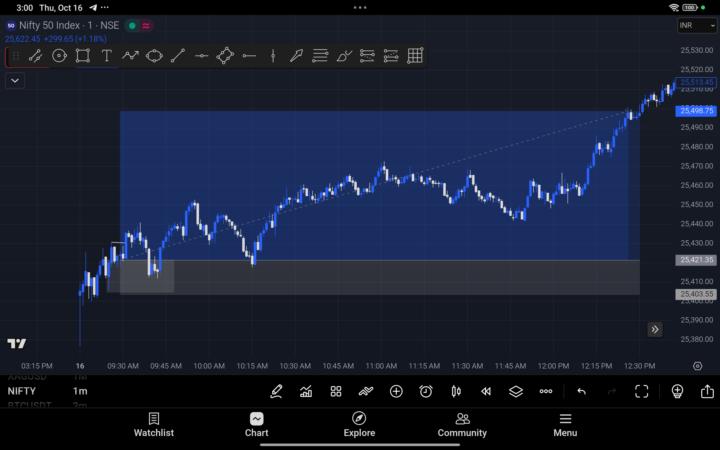Viewport: 720px width, 450px height.
Task: Select the ellipse drawing tool
Action: coord(154,56)
